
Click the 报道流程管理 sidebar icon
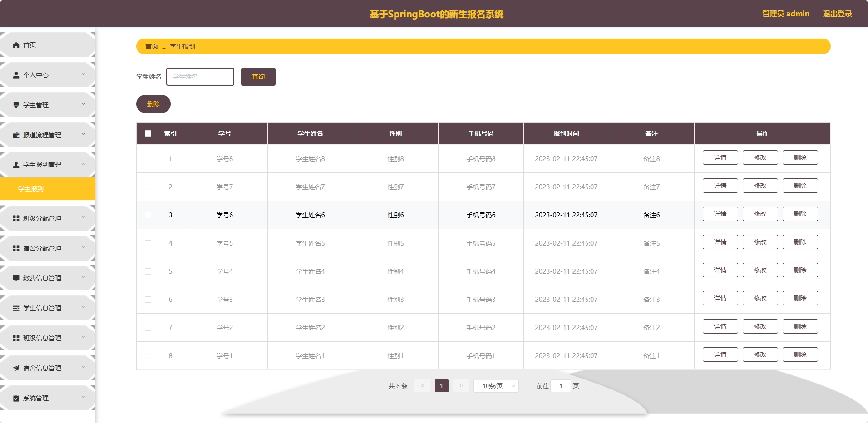16,135
